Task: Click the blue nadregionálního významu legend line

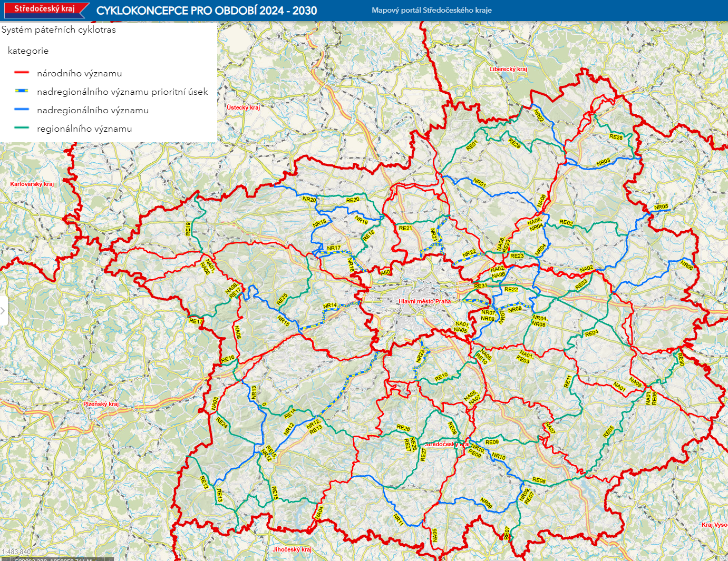Action: pos(22,110)
